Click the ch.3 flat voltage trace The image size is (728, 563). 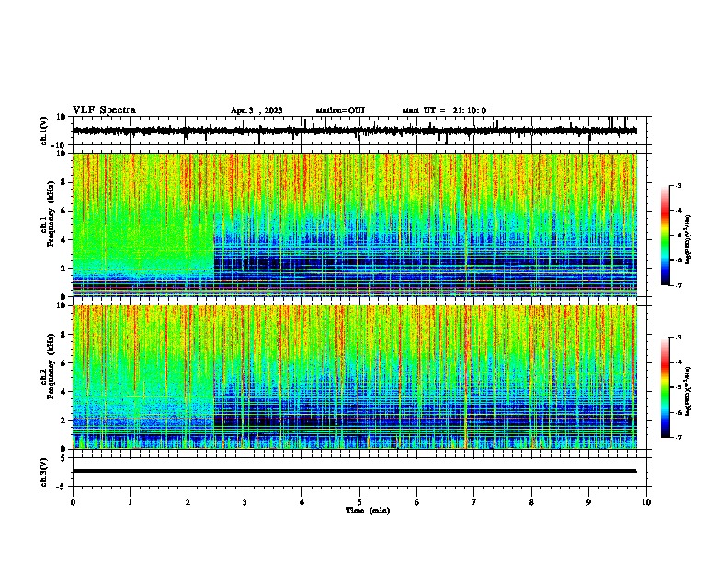pos(355,471)
